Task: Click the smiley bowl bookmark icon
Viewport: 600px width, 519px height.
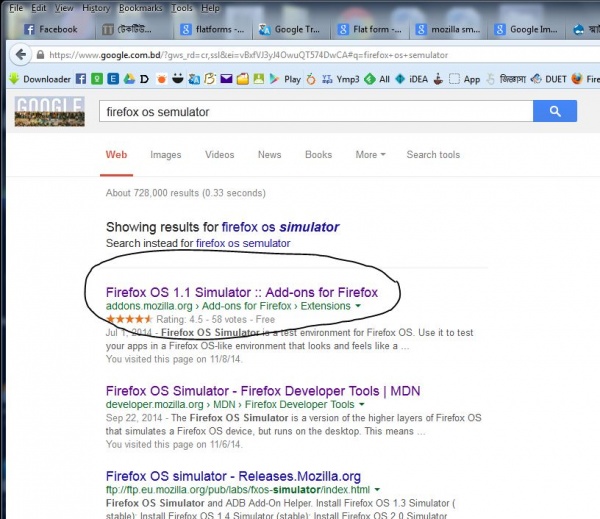Action: tap(178, 79)
